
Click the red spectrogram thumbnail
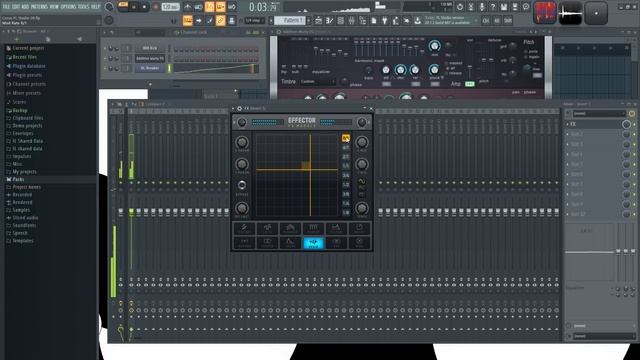545,13
